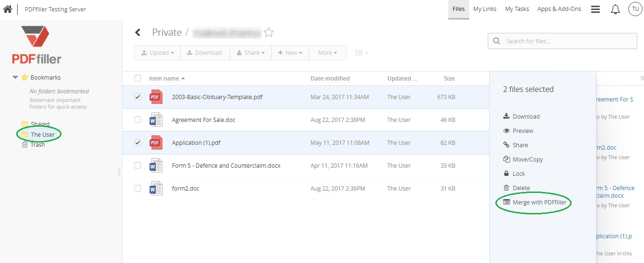Viewport: 644px width, 263px height.
Task: Click 'Mar 24, 2017 11:34AM' date cell
Action: (340, 97)
